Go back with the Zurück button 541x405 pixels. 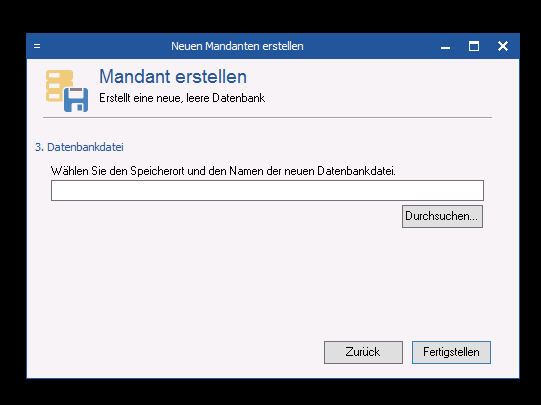tap(363, 352)
